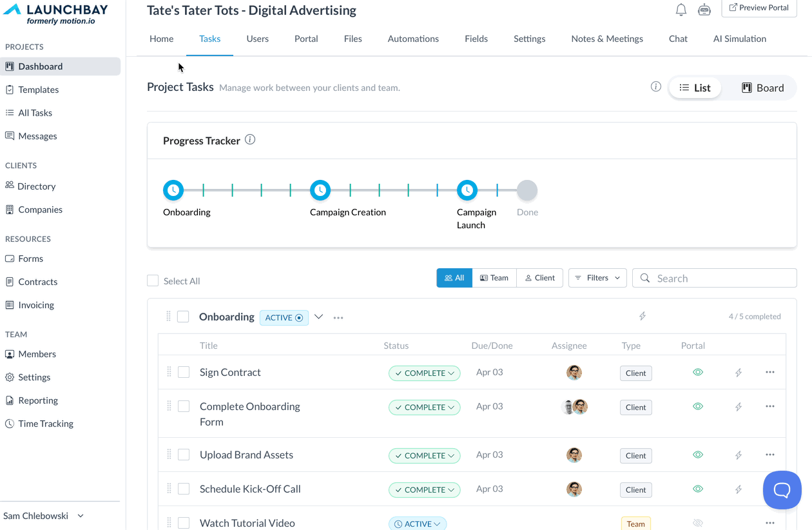This screenshot has width=812, height=530.
Task: Check the Upload Brand Assets checkbox
Action: 184,455
